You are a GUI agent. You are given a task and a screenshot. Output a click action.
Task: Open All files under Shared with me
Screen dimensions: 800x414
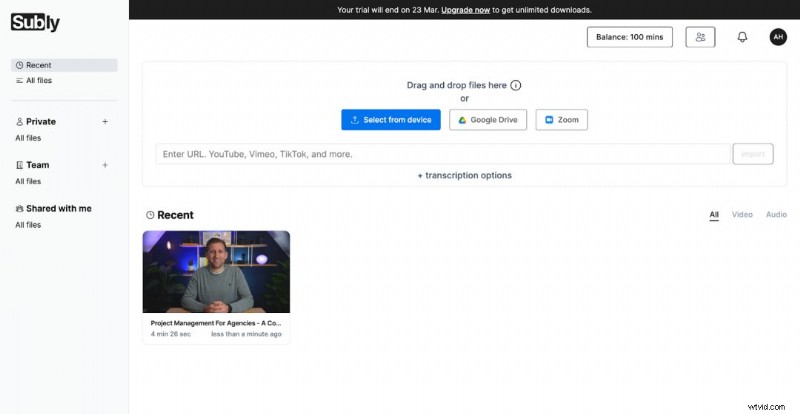pos(28,225)
